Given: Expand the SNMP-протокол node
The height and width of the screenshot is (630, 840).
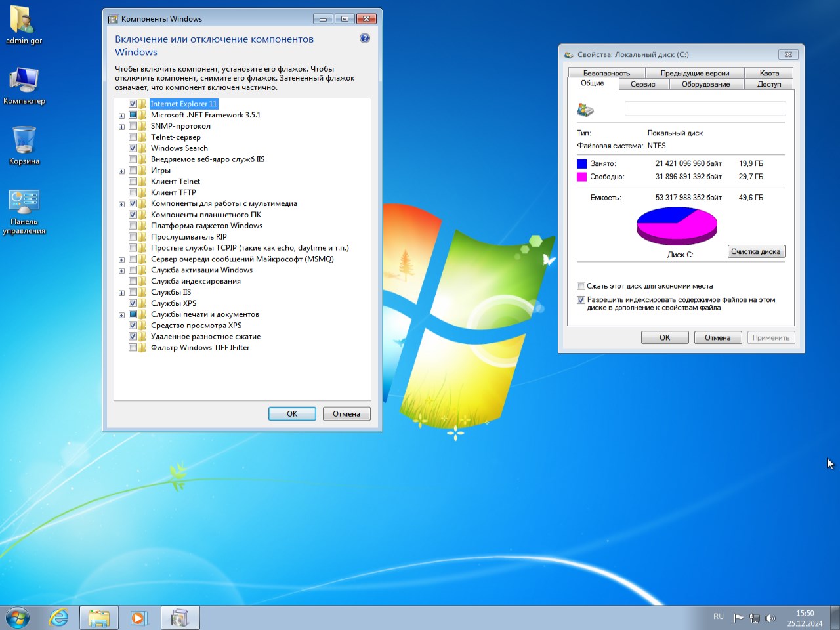Looking at the screenshot, I should coord(121,127).
